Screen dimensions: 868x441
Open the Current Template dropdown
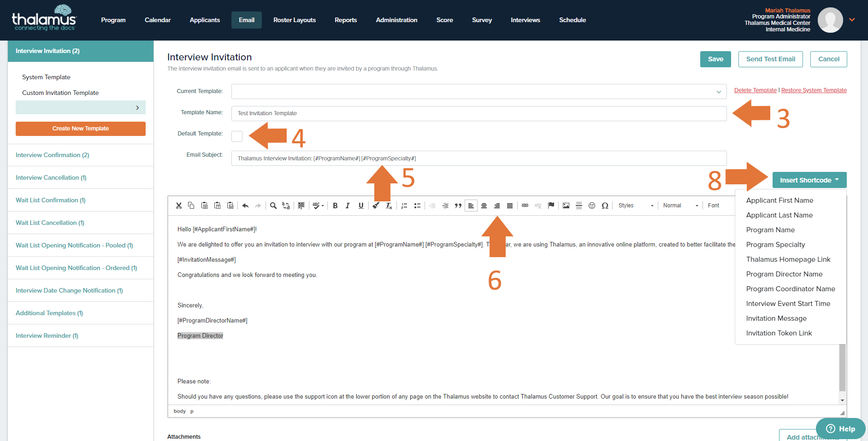pyautogui.click(x=479, y=92)
